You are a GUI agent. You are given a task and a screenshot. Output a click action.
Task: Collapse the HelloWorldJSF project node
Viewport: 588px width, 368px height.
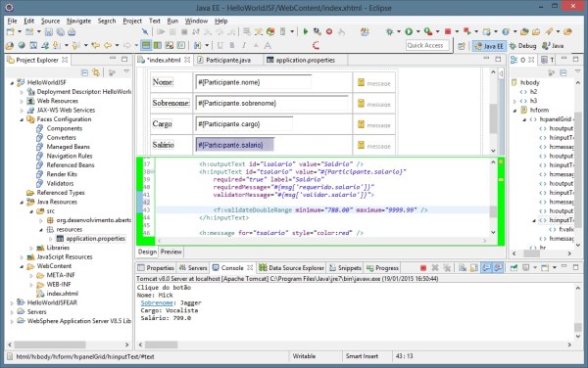click(x=12, y=83)
